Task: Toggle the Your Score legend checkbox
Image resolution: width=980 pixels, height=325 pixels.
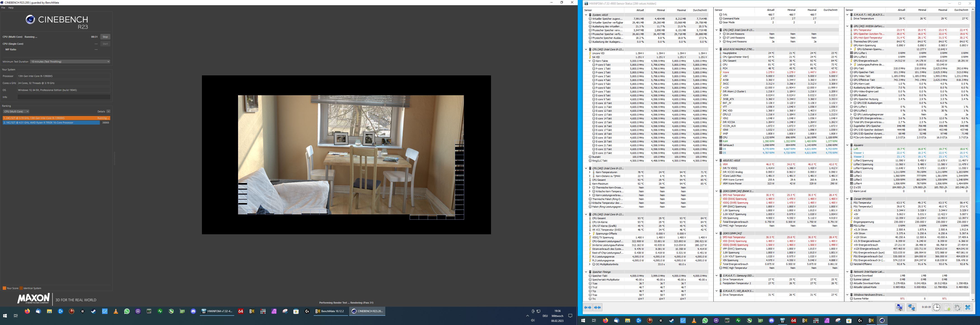Action: pos(4,288)
